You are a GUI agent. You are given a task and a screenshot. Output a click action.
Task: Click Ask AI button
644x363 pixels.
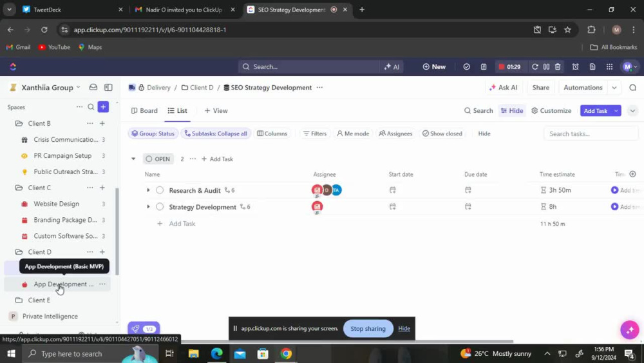tap(503, 88)
